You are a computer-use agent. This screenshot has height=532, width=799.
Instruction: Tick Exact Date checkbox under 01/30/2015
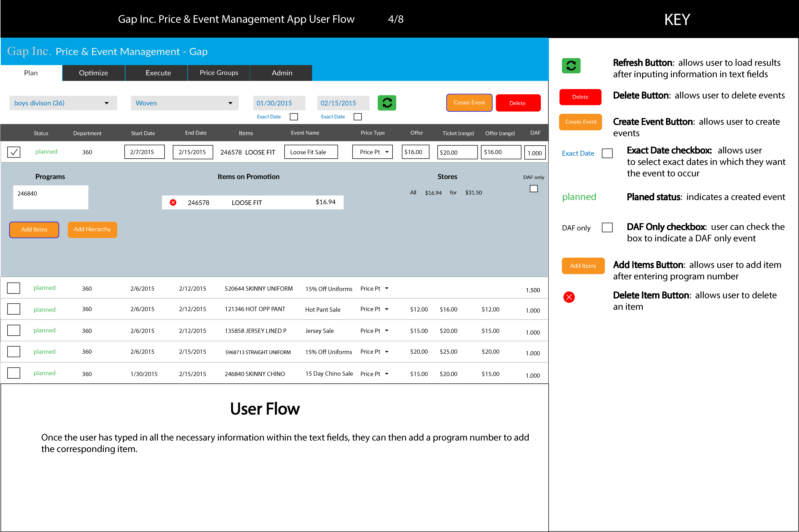tap(294, 117)
